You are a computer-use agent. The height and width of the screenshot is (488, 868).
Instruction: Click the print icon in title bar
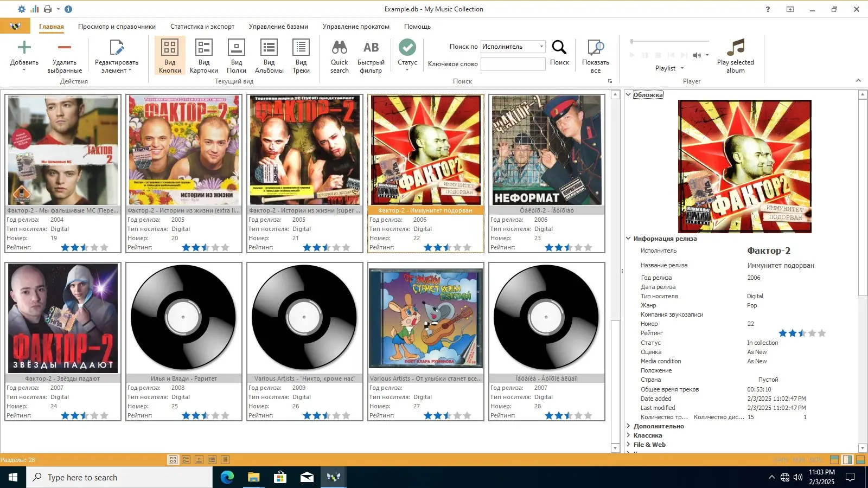coord(48,9)
